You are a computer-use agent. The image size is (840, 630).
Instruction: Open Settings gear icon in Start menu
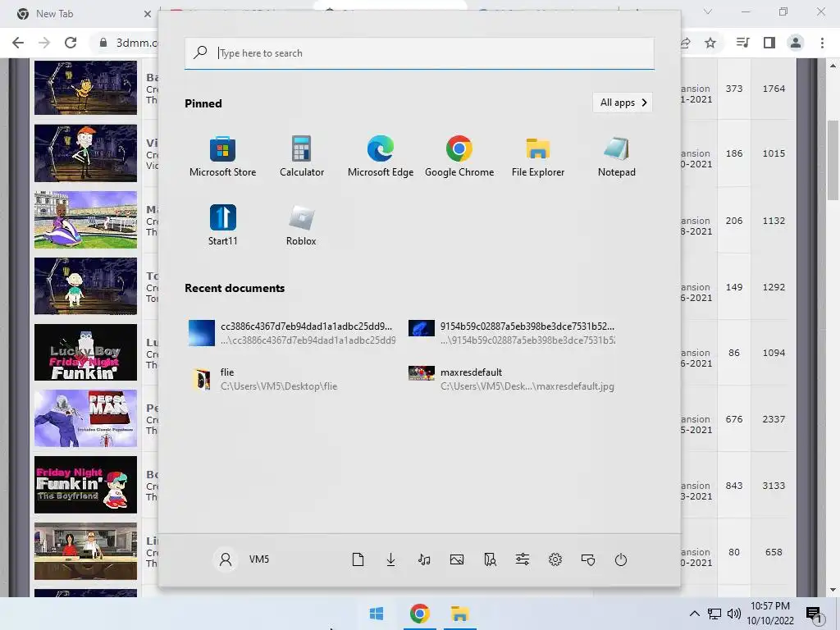pos(555,559)
